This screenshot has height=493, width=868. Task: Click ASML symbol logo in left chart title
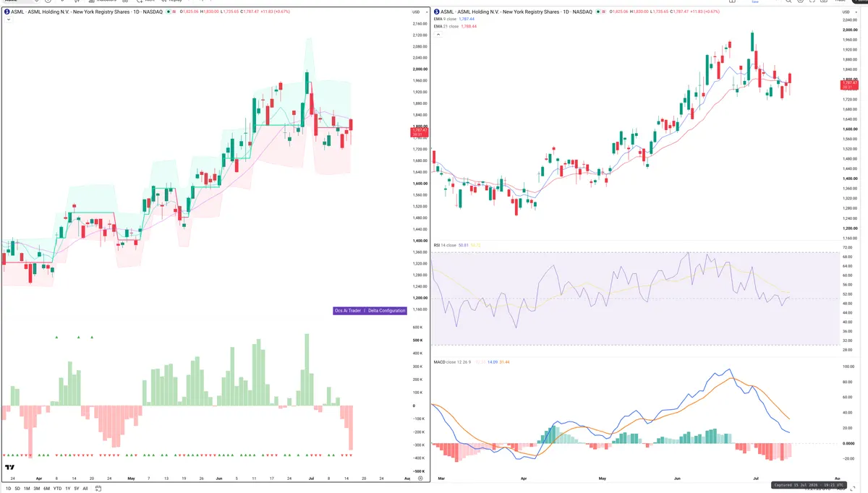click(7, 12)
